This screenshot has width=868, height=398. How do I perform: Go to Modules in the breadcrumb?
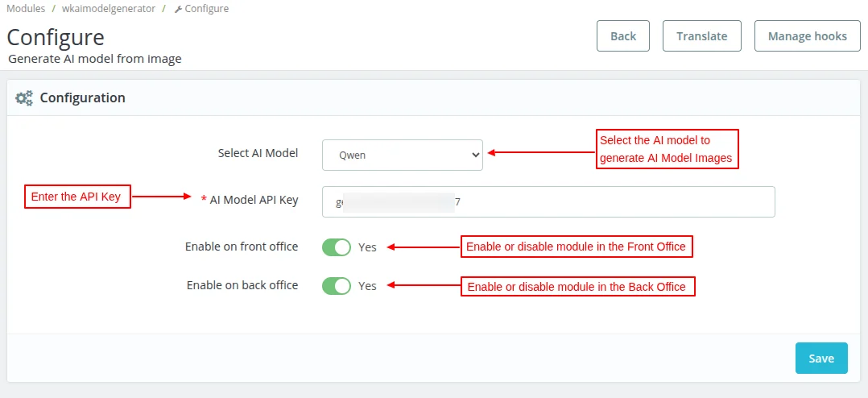(26, 9)
